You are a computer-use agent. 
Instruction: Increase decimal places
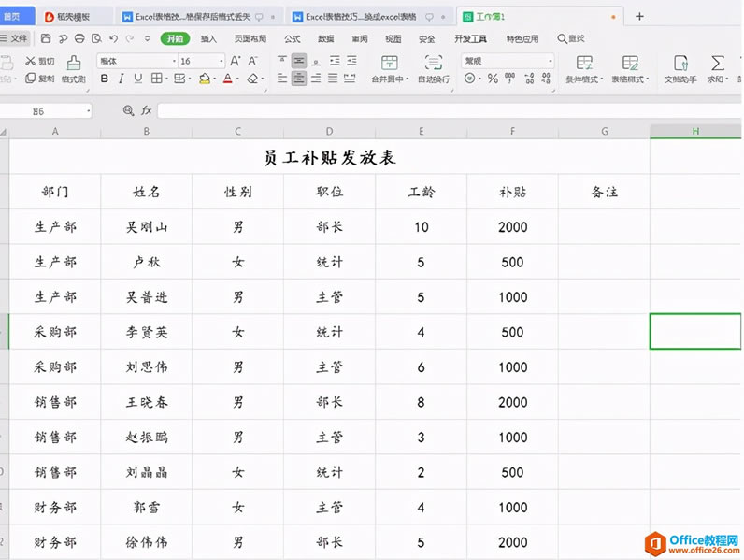point(530,79)
